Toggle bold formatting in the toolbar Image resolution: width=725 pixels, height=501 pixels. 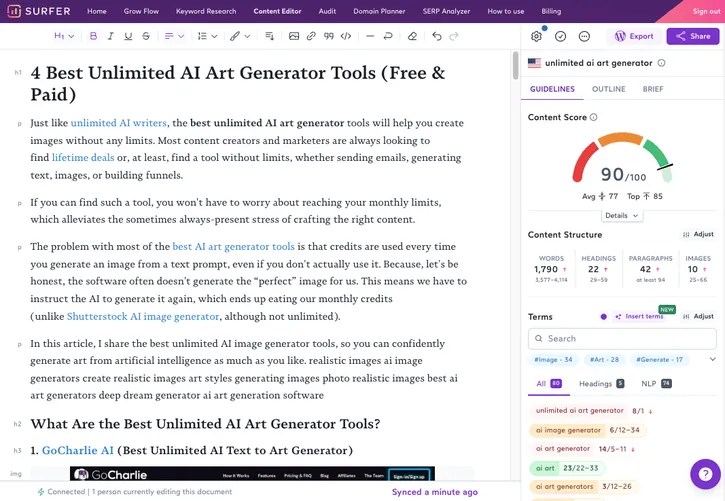click(93, 36)
